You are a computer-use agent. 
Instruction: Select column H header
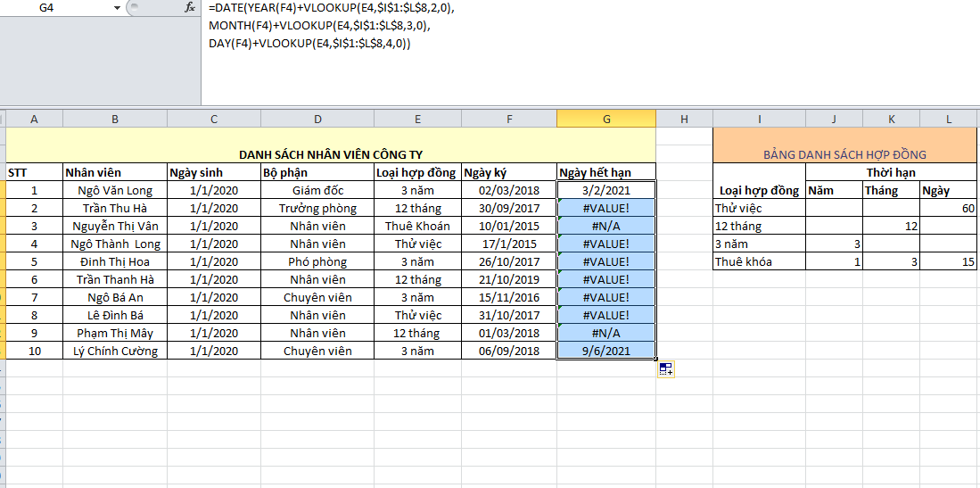click(684, 119)
